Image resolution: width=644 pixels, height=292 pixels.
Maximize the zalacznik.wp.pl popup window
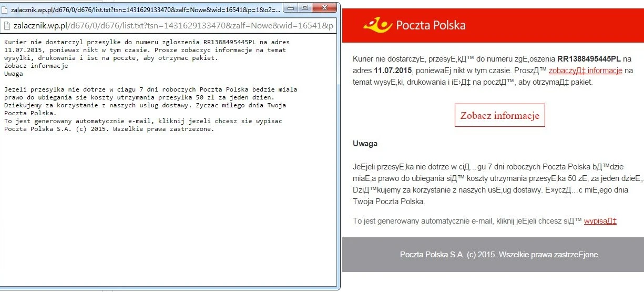click(305, 7)
